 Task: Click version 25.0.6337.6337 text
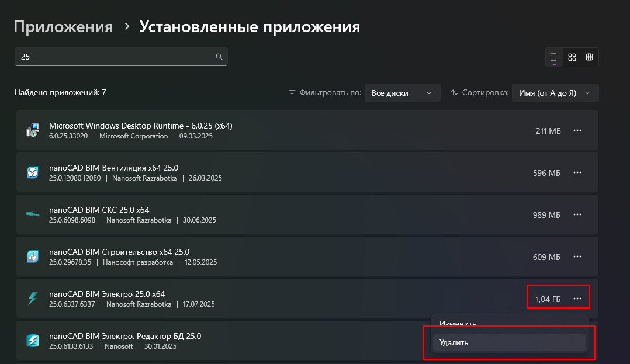(x=72, y=304)
